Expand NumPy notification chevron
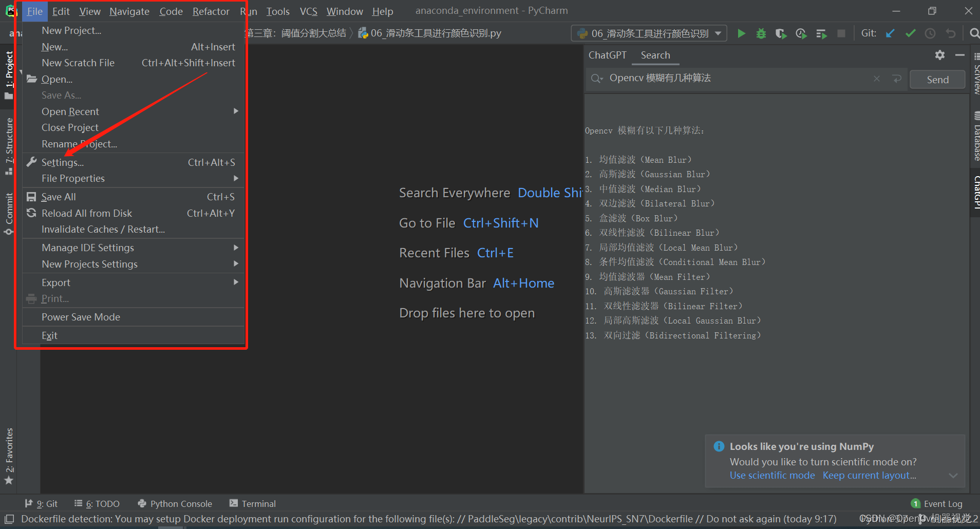Screen dimensions: 980x529 (953, 476)
